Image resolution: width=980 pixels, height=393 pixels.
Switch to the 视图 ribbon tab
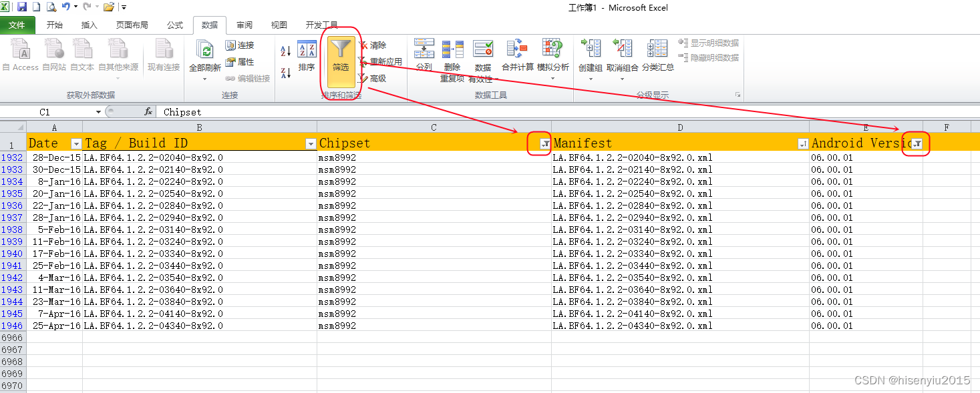pos(279,25)
